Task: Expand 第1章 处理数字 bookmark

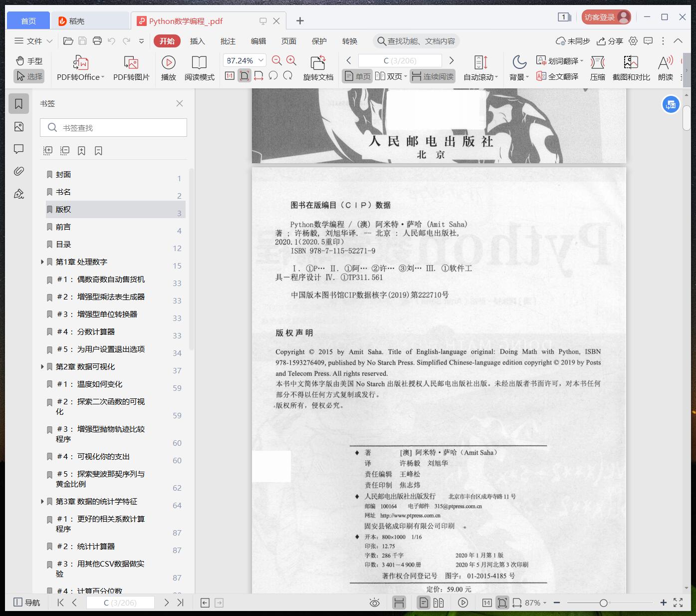Action: pyautogui.click(x=42, y=262)
